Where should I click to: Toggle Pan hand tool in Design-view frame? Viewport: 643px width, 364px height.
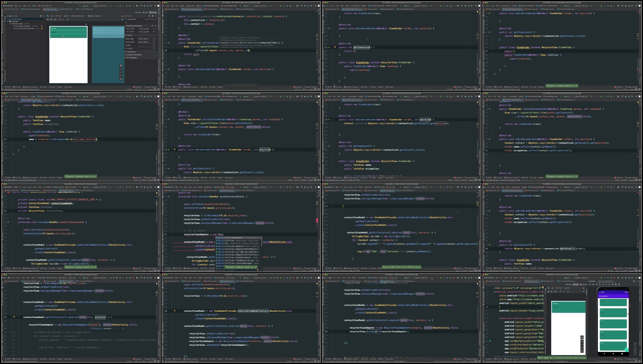click(121, 65)
